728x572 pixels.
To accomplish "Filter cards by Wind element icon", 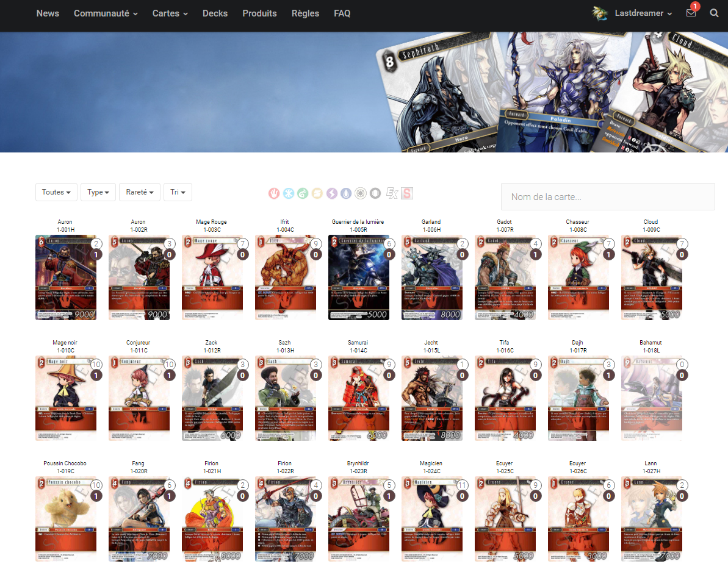I will pyautogui.click(x=303, y=193).
